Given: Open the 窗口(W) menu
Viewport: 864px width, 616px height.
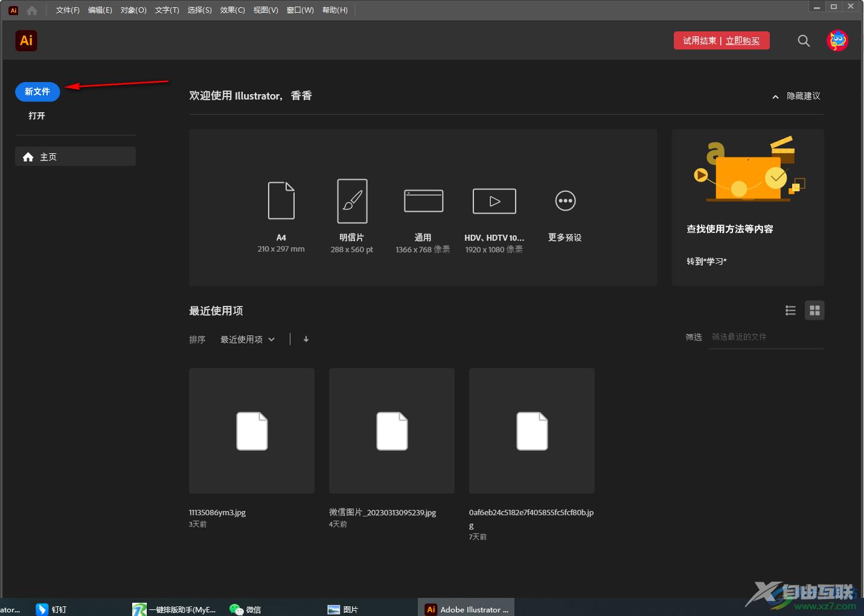Looking at the screenshot, I should [300, 10].
